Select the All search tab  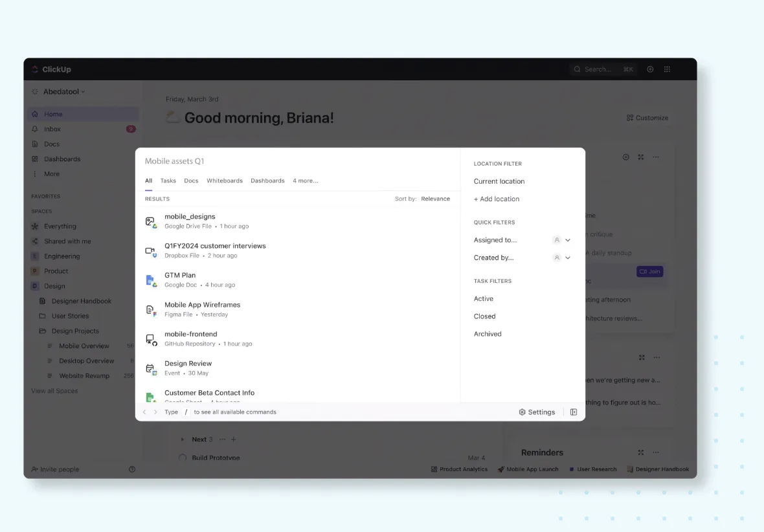[x=149, y=181]
